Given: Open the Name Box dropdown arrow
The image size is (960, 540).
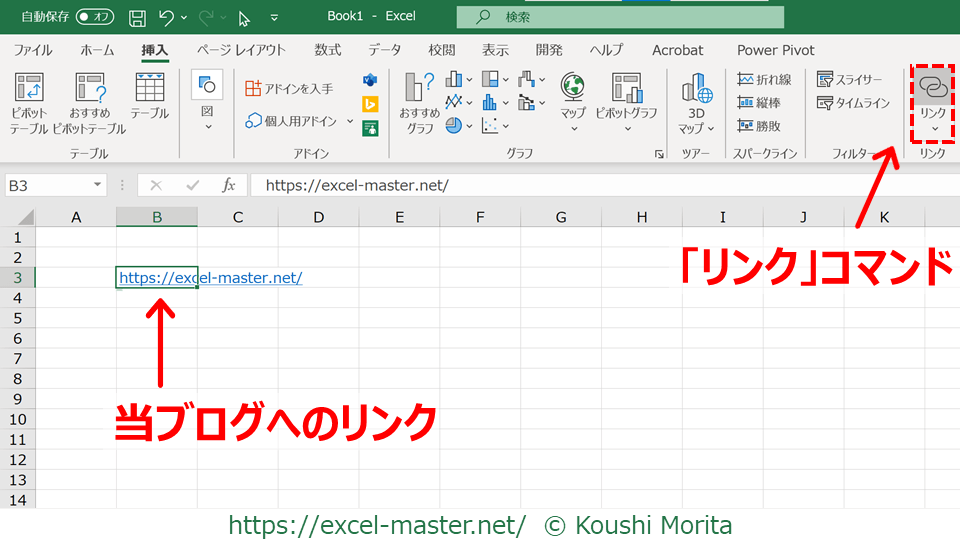Looking at the screenshot, I should click(x=97, y=185).
